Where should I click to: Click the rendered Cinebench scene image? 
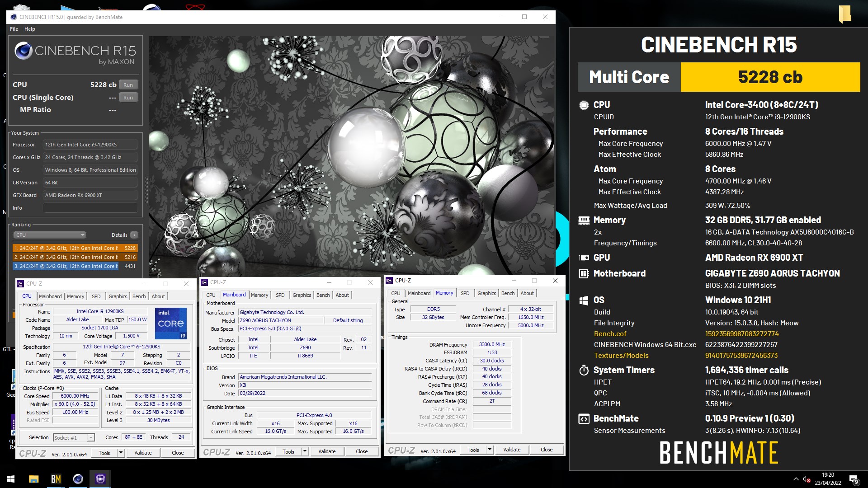pyautogui.click(x=352, y=155)
